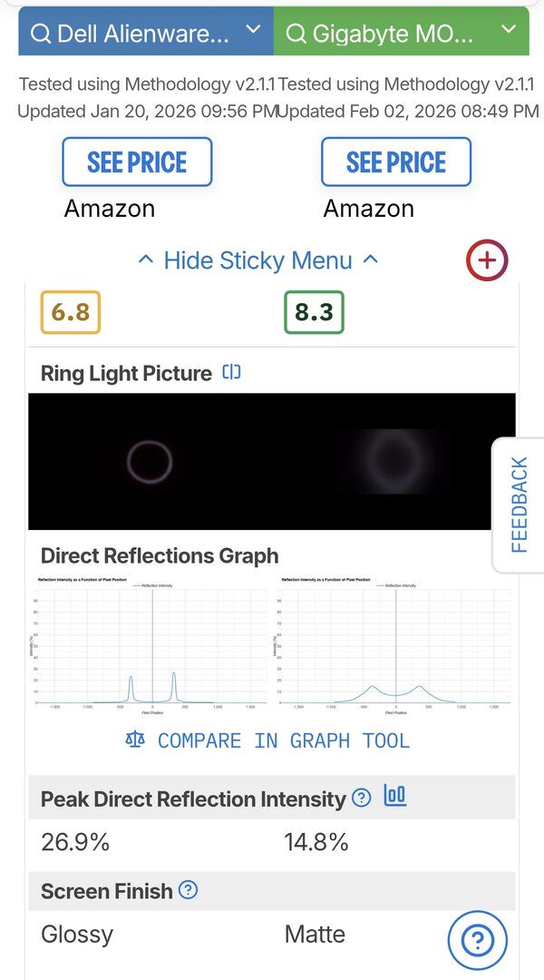This screenshot has width=544, height=980.
Task: Open the Screen Finish help tooltip
Action: [188, 890]
